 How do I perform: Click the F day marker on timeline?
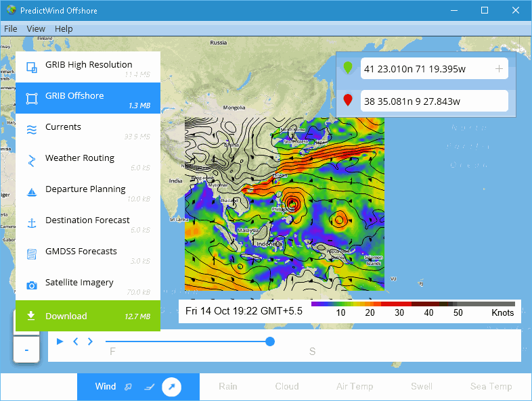pos(112,352)
